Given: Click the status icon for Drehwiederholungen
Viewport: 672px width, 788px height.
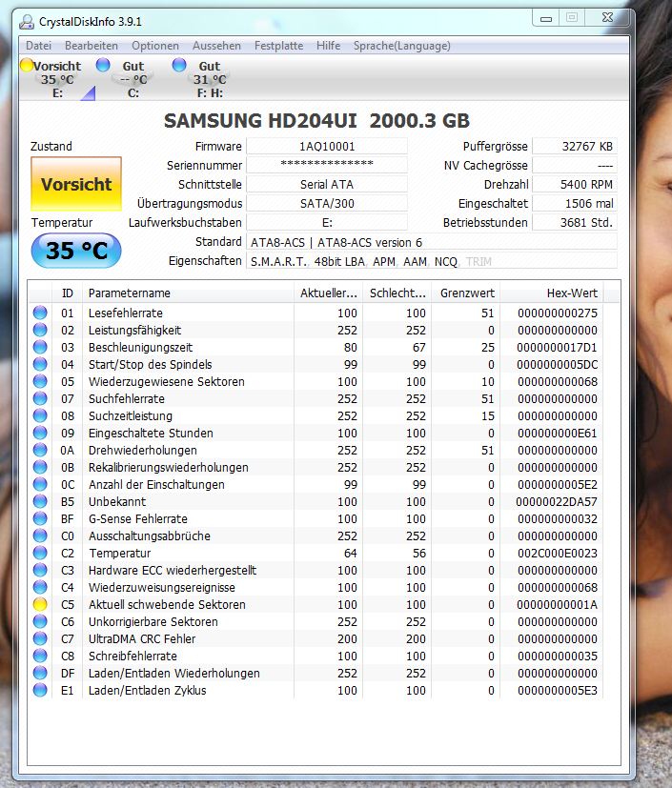Looking at the screenshot, I should (x=40, y=450).
